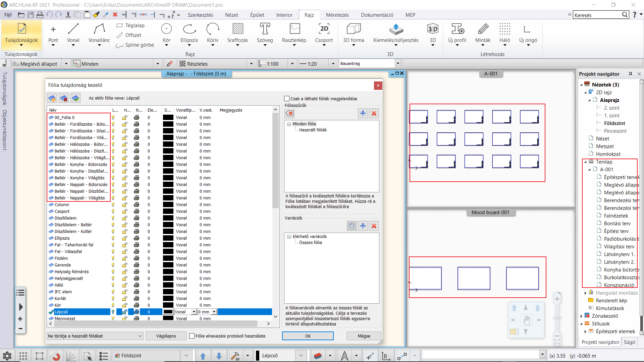The image size is (644, 362).
Task: Open the Tulajdonságok ribbon button
Action: (x=21, y=34)
